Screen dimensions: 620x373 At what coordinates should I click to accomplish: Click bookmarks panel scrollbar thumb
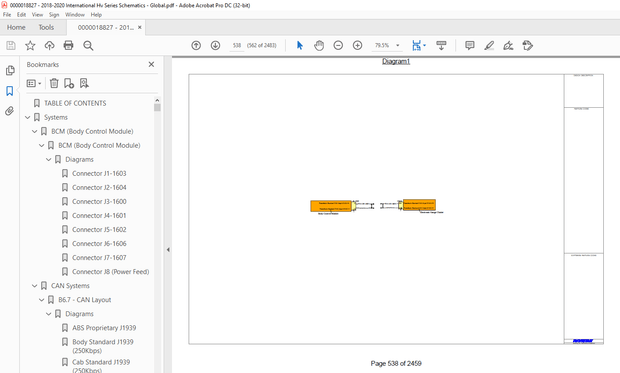157,108
